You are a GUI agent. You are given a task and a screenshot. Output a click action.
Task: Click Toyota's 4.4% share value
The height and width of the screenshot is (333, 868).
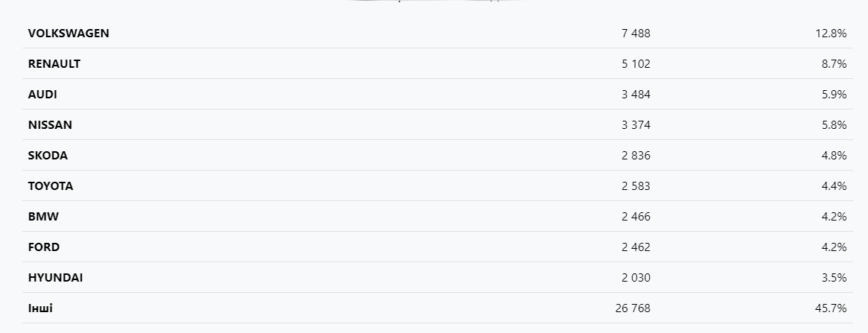coord(834,186)
